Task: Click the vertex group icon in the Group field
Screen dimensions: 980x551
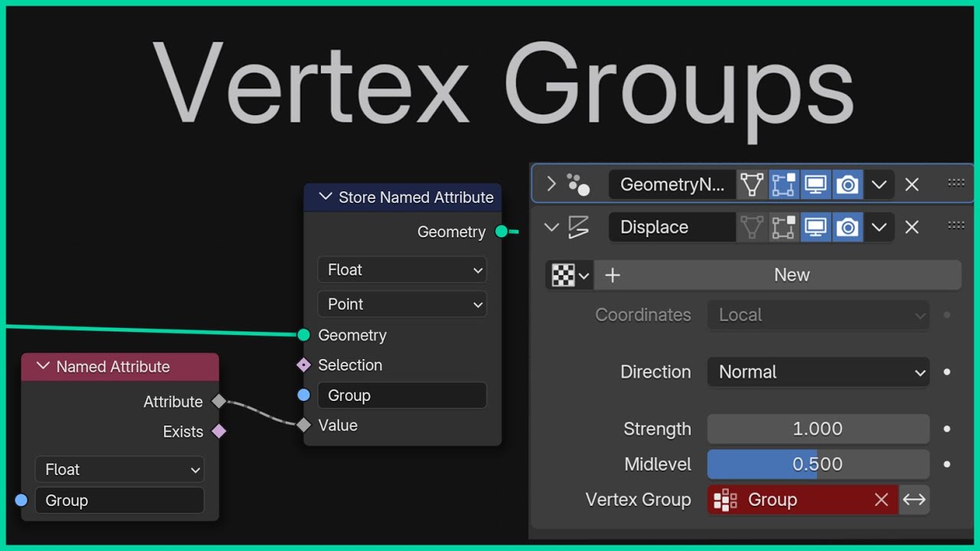Action: (x=725, y=500)
